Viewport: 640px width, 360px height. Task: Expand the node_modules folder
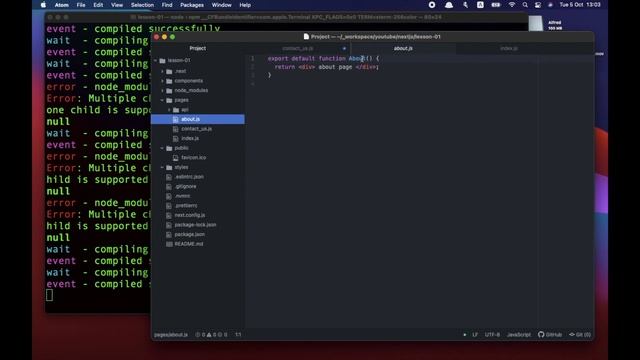[x=162, y=90]
